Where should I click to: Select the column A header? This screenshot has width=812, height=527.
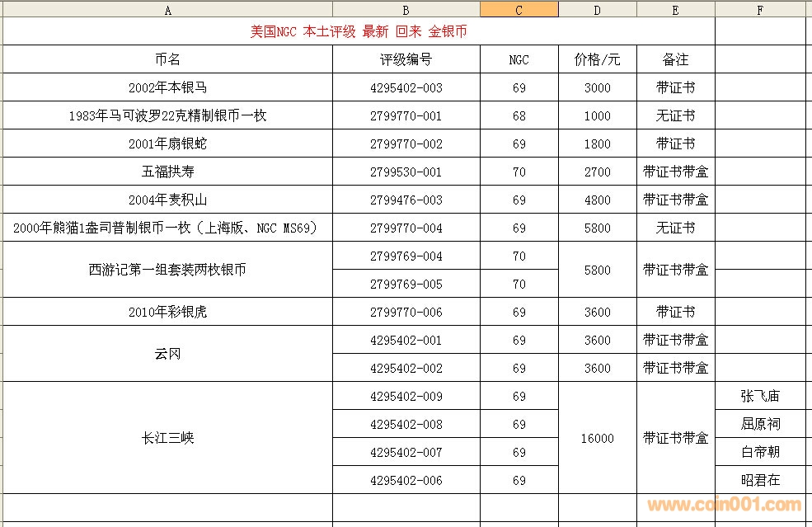click(168, 10)
